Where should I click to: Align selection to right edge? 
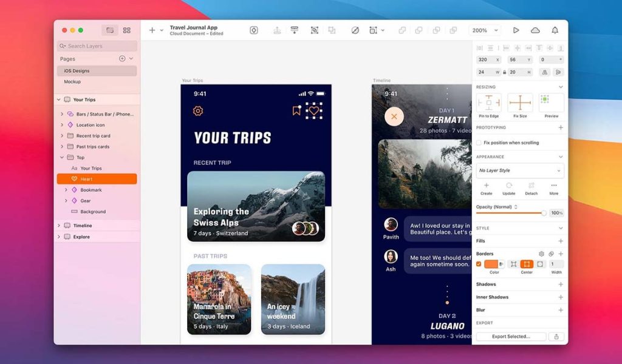coord(528,48)
